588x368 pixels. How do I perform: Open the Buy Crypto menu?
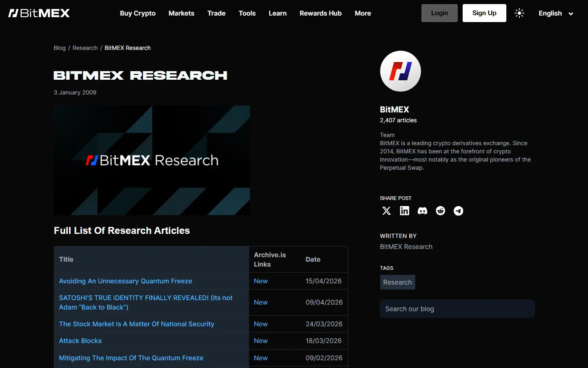click(x=138, y=13)
